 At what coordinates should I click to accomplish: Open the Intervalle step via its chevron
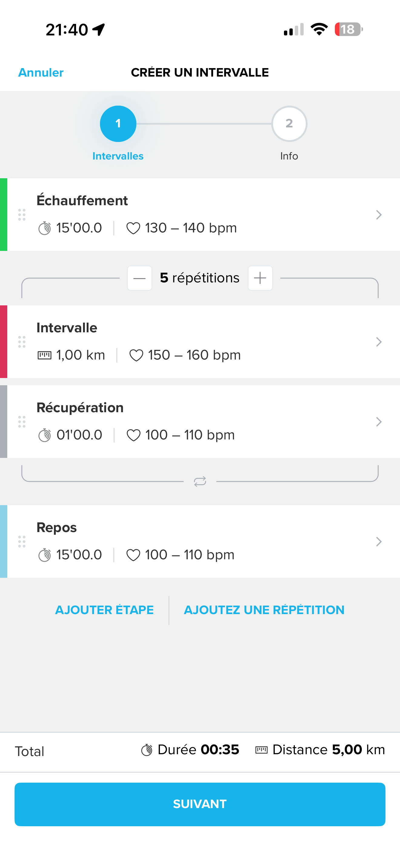point(379,342)
